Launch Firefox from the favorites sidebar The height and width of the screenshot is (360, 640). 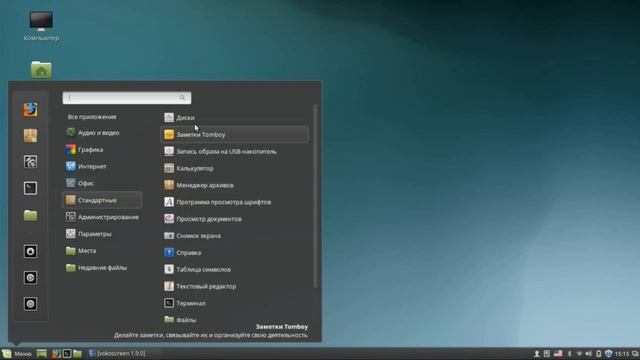(x=30, y=109)
